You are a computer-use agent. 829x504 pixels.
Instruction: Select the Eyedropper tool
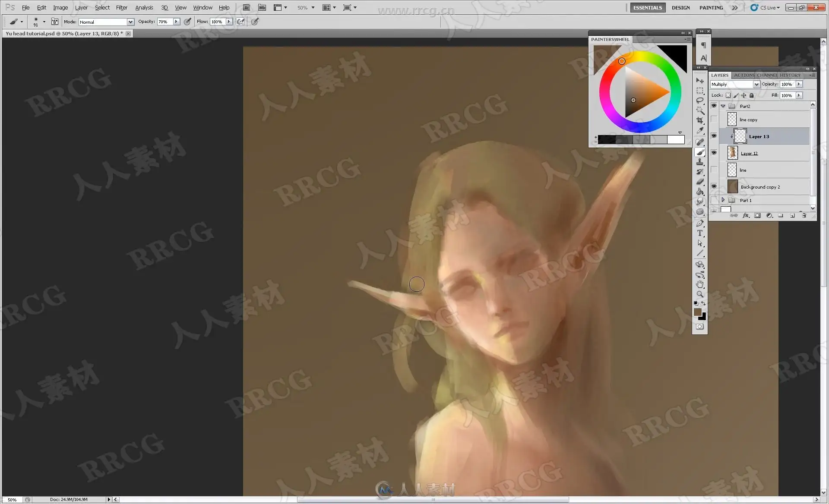pyautogui.click(x=700, y=131)
